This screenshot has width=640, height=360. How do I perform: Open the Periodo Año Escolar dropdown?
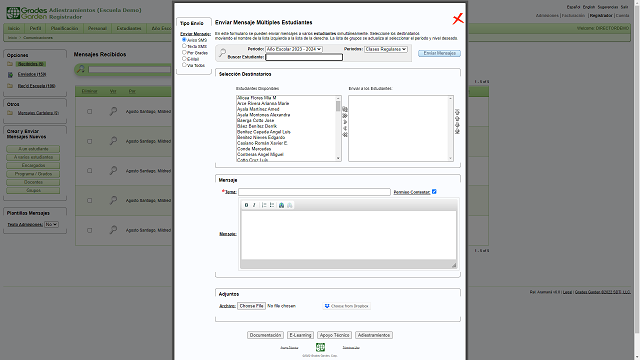click(x=293, y=49)
